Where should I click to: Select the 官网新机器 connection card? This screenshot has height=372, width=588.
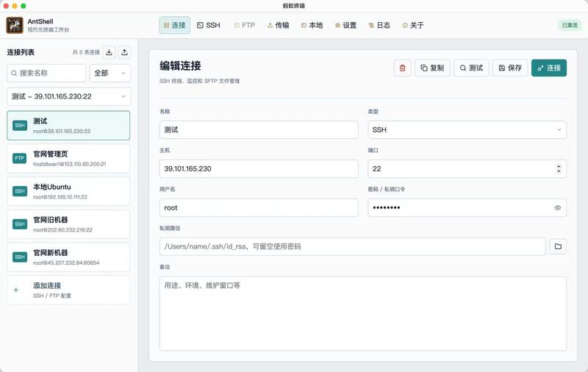coord(68,257)
